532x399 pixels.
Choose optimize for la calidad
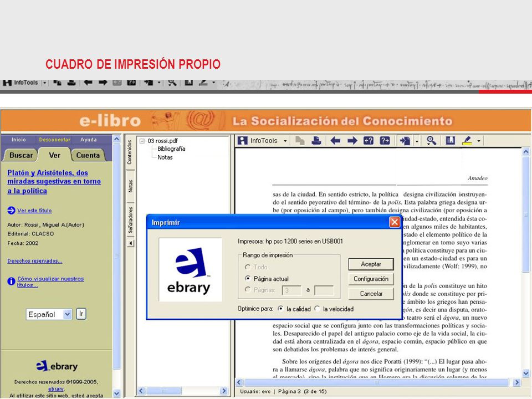[294, 309]
